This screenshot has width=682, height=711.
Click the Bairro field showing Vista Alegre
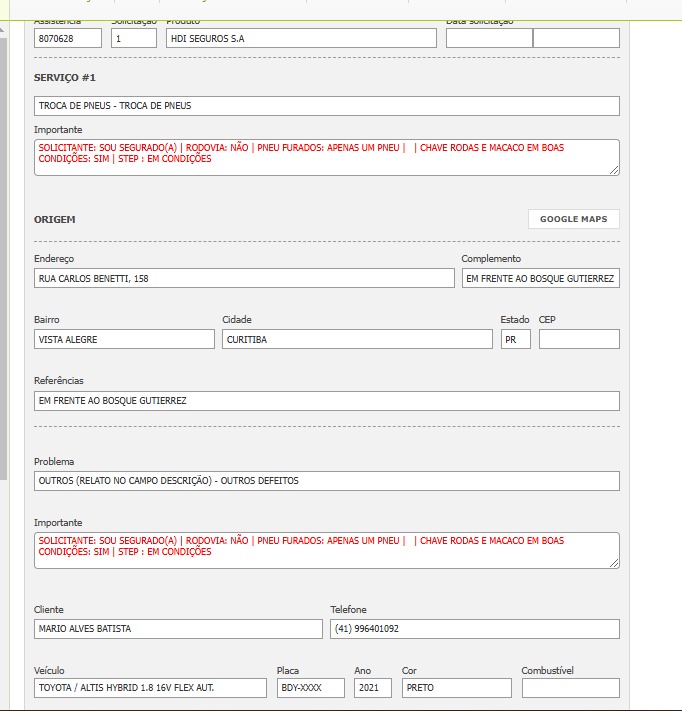[124, 339]
